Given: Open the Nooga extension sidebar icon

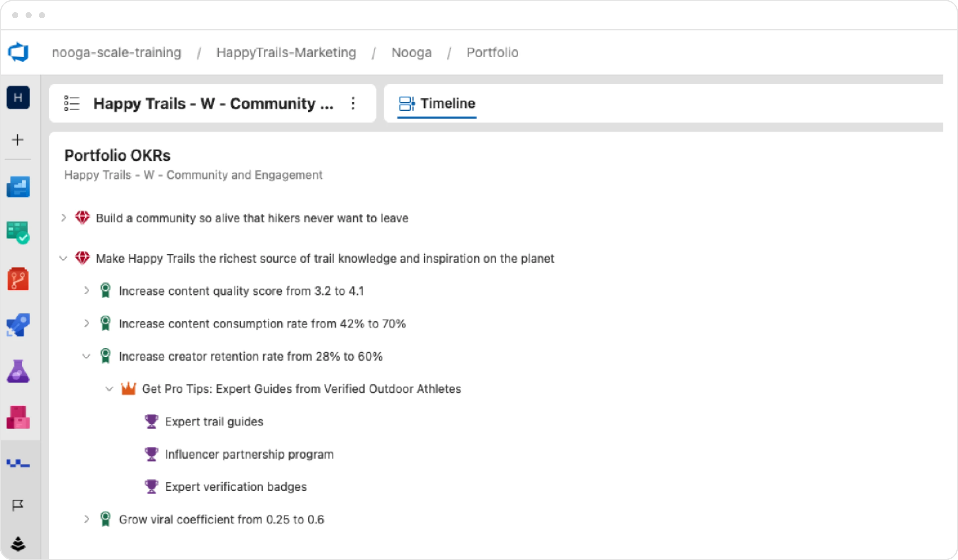Looking at the screenshot, I should (x=18, y=463).
